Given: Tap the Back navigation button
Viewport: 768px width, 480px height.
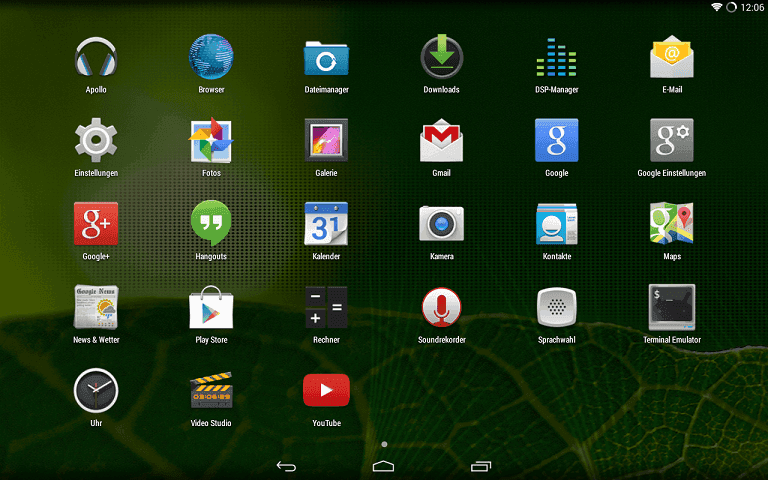Looking at the screenshot, I should click(286, 466).
